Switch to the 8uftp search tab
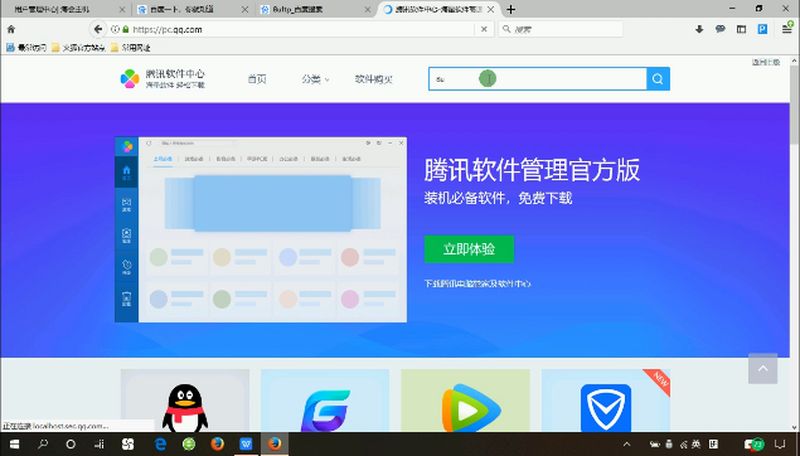 [315, 9]
